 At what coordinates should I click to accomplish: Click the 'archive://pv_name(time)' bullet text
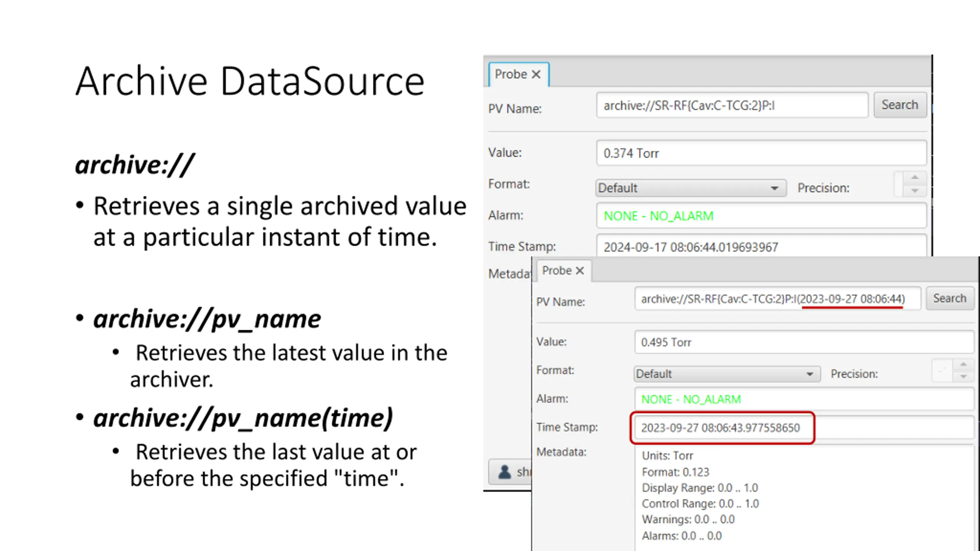click(243, 418)
